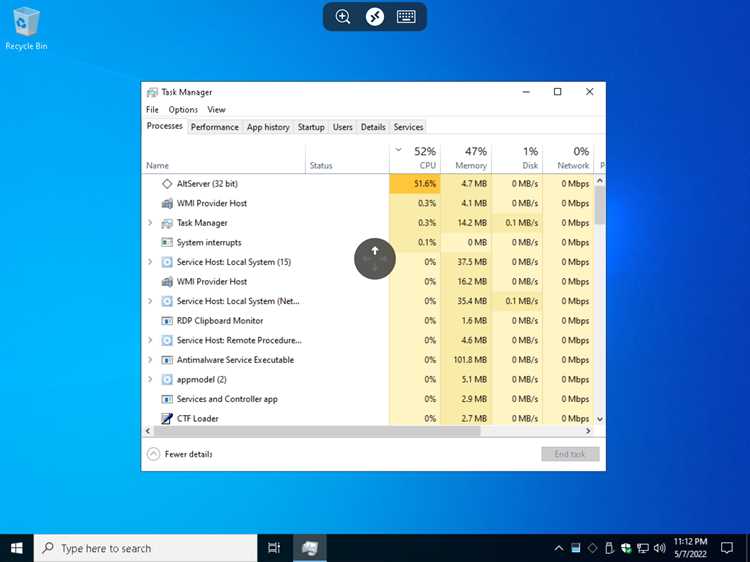Screen dimensions: 750x562
Task: Click the Task Manager process row icon
Action: [x=166, y=223]
